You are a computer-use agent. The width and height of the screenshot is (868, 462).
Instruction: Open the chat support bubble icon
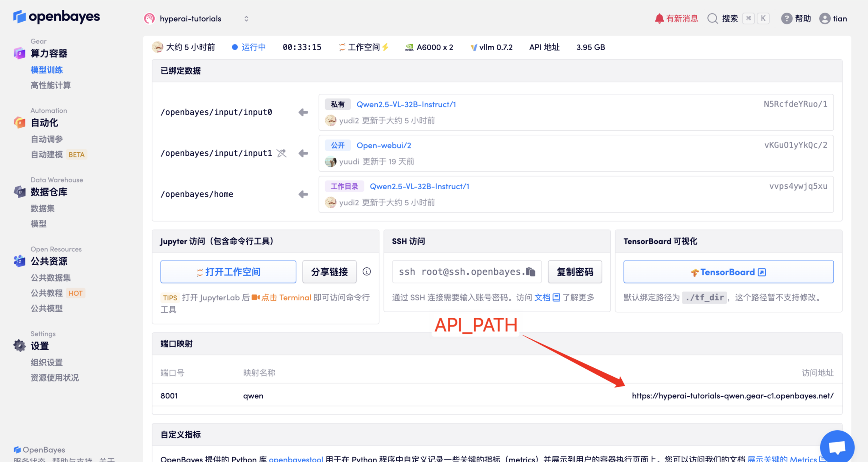pyautogui.click(x=837, y=447)
